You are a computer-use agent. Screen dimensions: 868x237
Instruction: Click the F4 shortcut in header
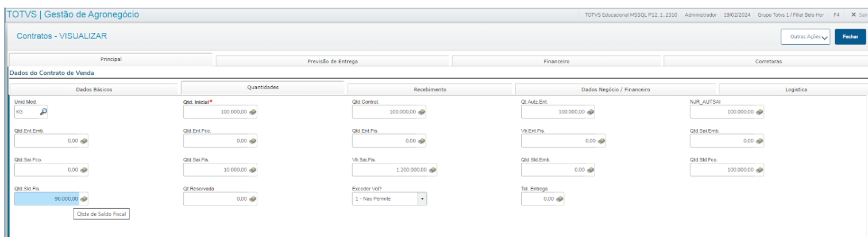click(x=836, y=15)
